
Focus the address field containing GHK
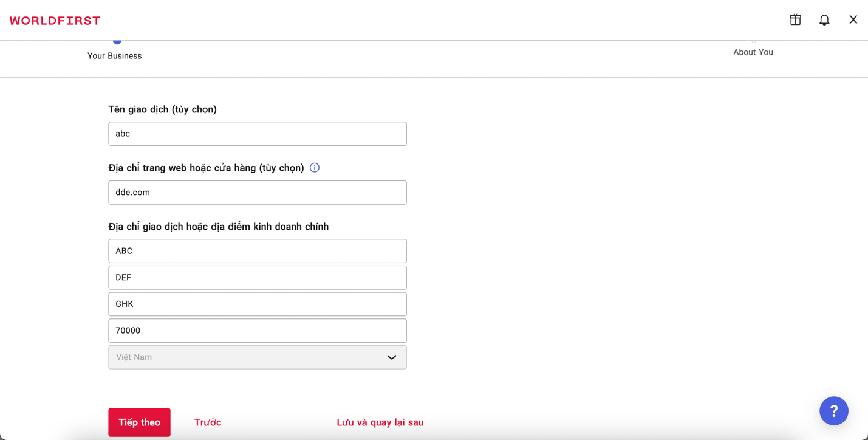257,304
